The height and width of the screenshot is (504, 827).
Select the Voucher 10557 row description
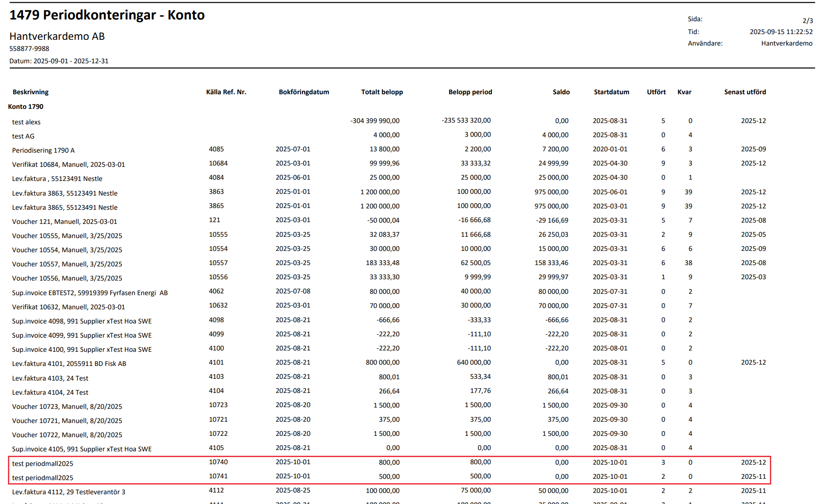[67, 264]
